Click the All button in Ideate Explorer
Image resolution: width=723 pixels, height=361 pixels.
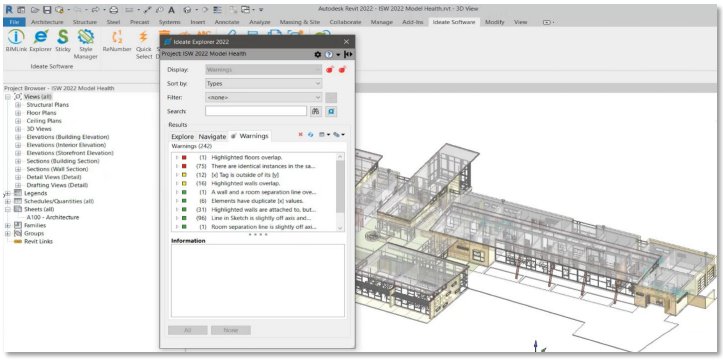[188, 330]
